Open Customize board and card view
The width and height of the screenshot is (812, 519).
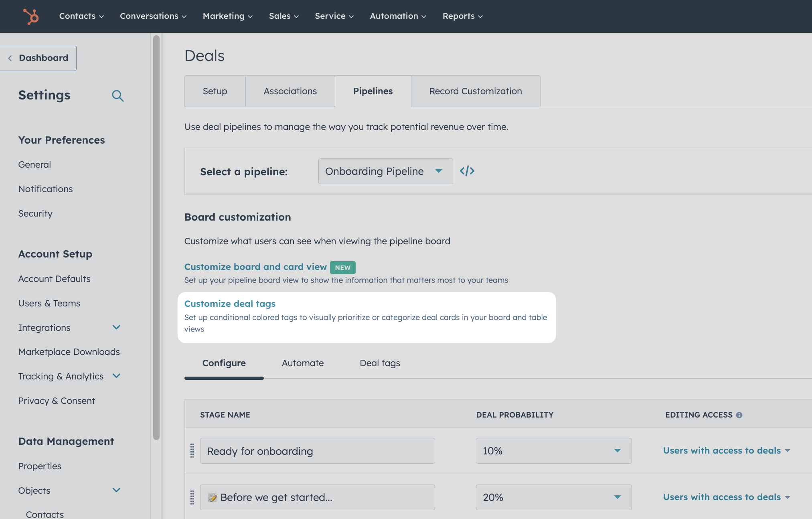(255, 267)
